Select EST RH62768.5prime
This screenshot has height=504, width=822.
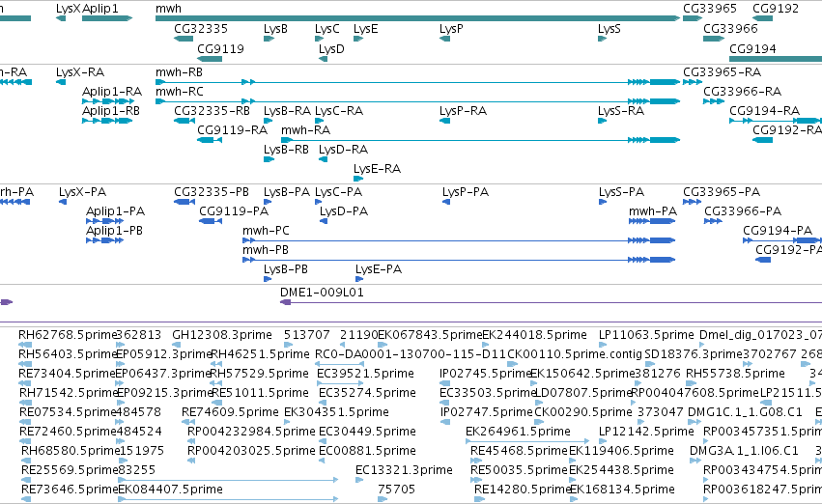click(x=25, y=345)
